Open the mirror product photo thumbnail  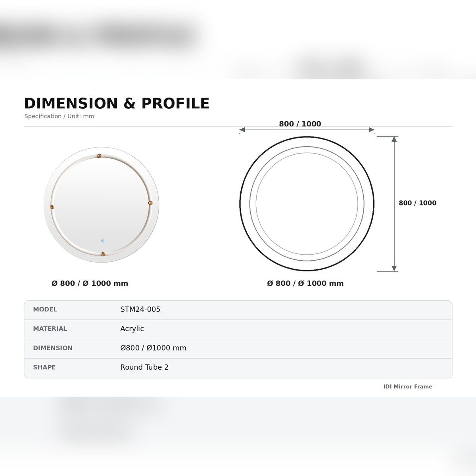pos(102,205)
